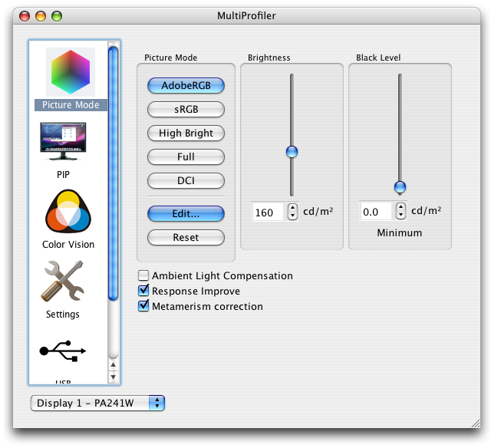Enable Ambient Light Compensation checkbox

tap(143, 276)
